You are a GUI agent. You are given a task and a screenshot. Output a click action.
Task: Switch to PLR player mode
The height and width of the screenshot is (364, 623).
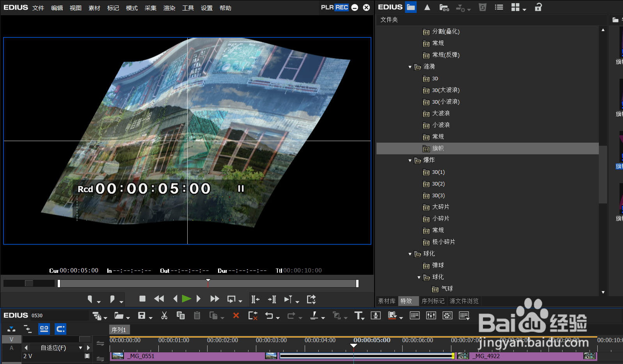coord(327,7)
